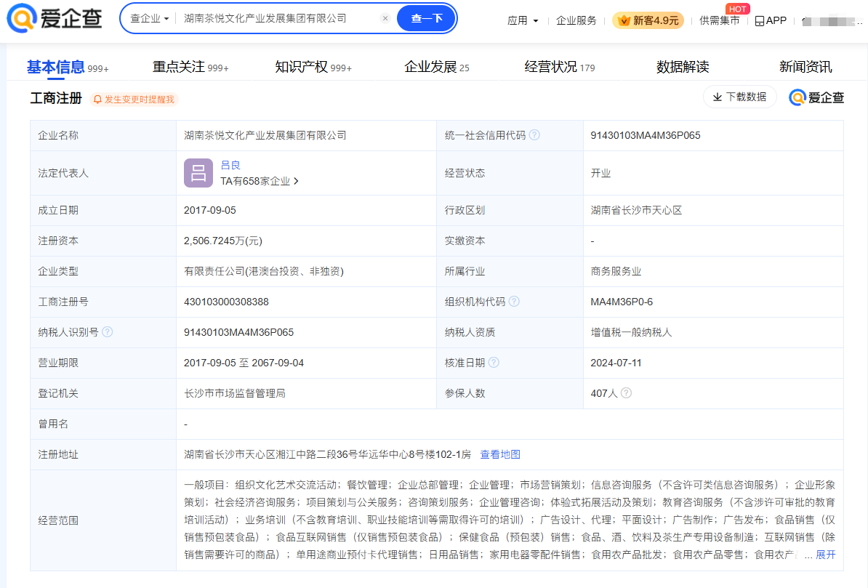Screen dimensions: 868x588
Task: Expand TA有658家企业 arrow
Action: tap(296, 181)
